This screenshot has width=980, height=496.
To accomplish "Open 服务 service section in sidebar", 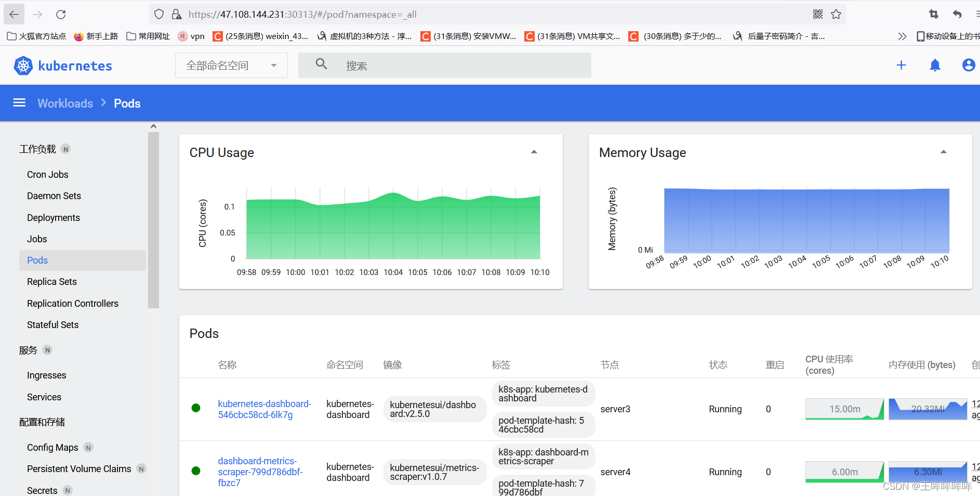I will point(28,350).
